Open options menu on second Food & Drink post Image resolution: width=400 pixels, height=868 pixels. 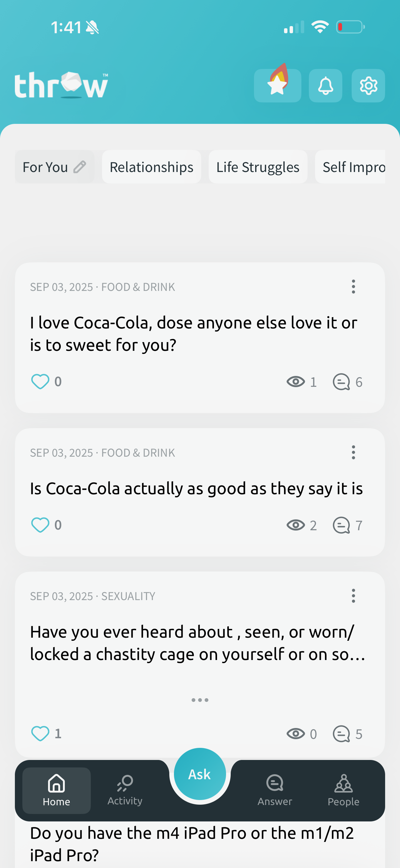click(353, 452)
